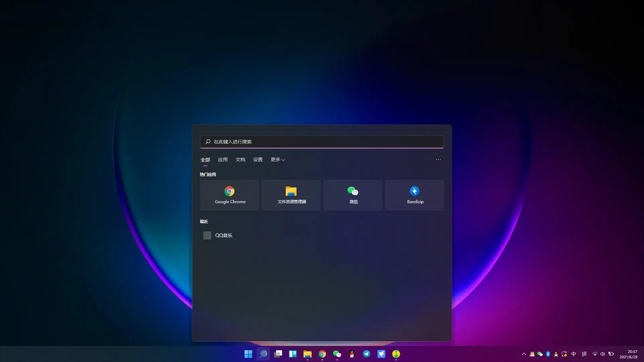
Task: Click the 在此键入进行搜索 search field
Action: (322, 142)
